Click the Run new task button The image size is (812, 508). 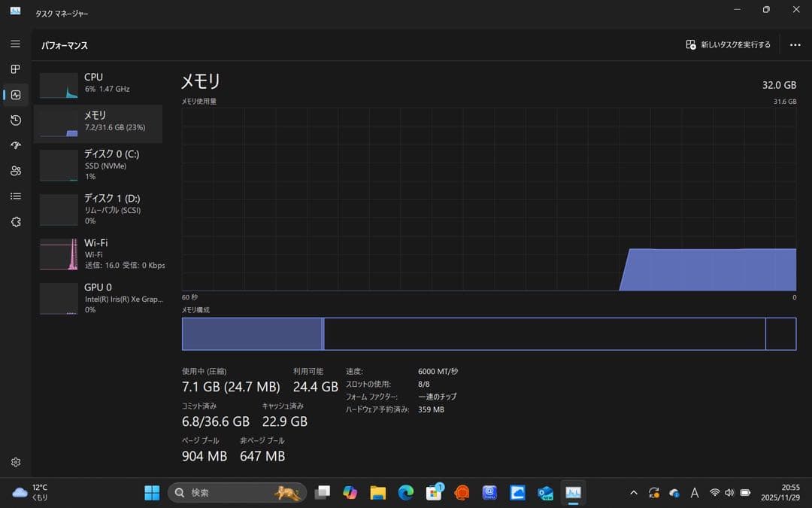tap(728, 44)
